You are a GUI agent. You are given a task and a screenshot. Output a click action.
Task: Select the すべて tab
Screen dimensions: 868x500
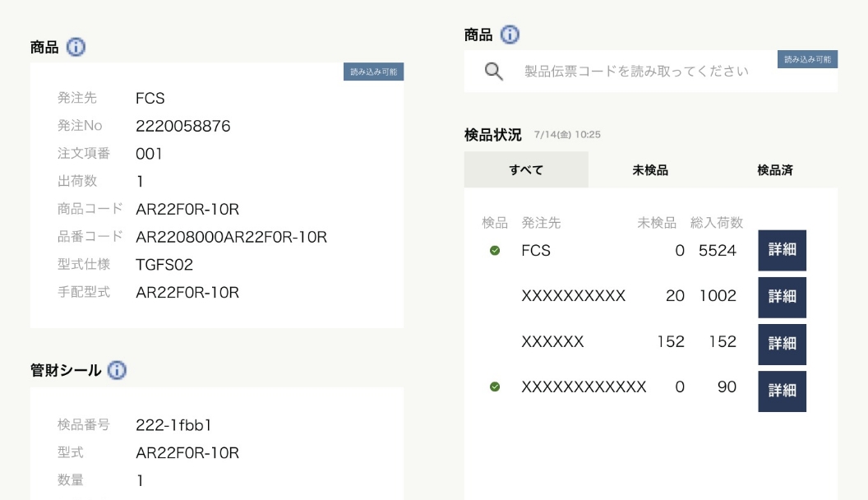526,169
